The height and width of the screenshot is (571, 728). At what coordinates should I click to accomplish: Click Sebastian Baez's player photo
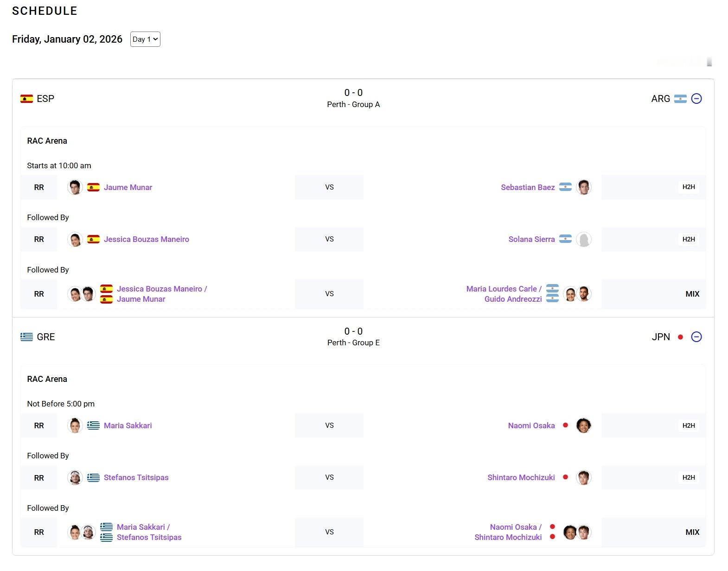584,187
